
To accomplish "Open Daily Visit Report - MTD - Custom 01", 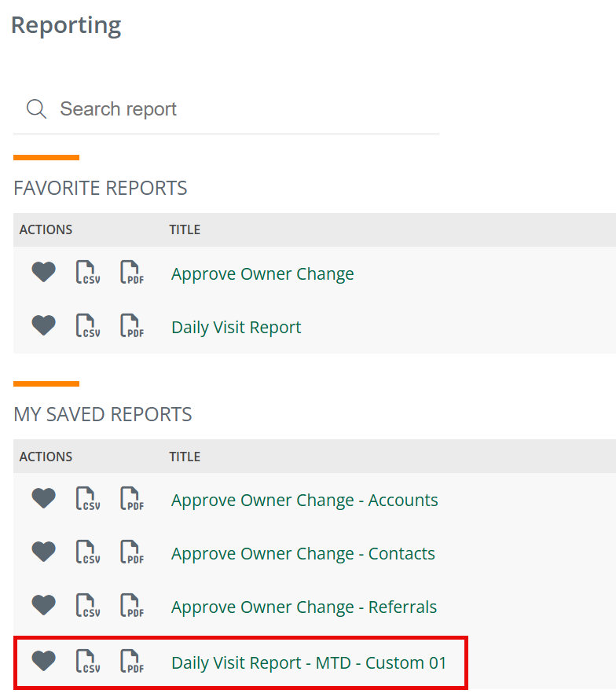I will [309, 662].
